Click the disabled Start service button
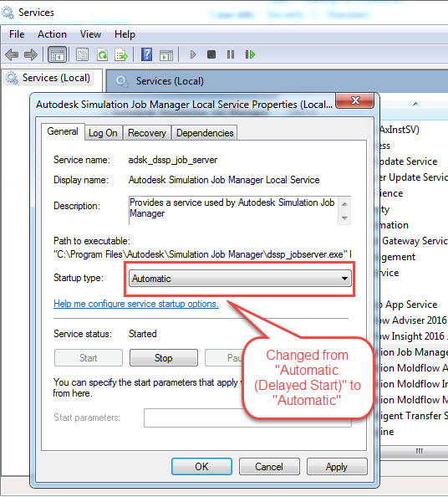The image size is (448, 497). (x=89, y=358)
